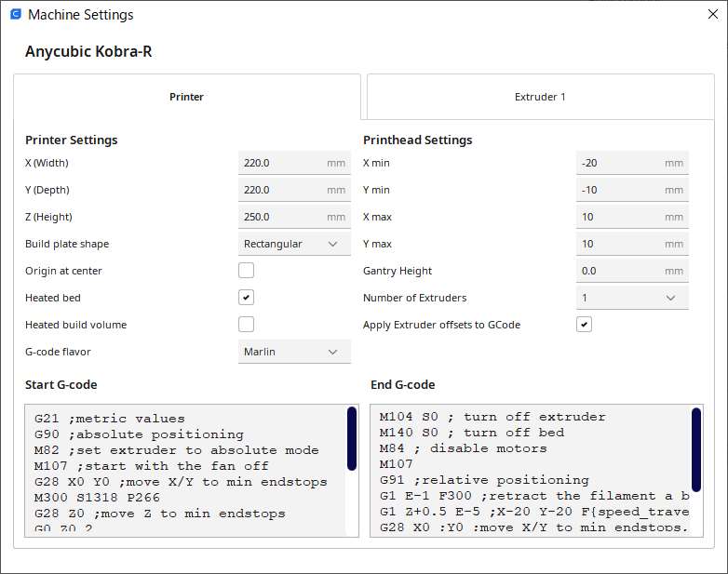Enable the Origin at center checkbox
This screenshot has width=728, height=574.
click(246, 271)
